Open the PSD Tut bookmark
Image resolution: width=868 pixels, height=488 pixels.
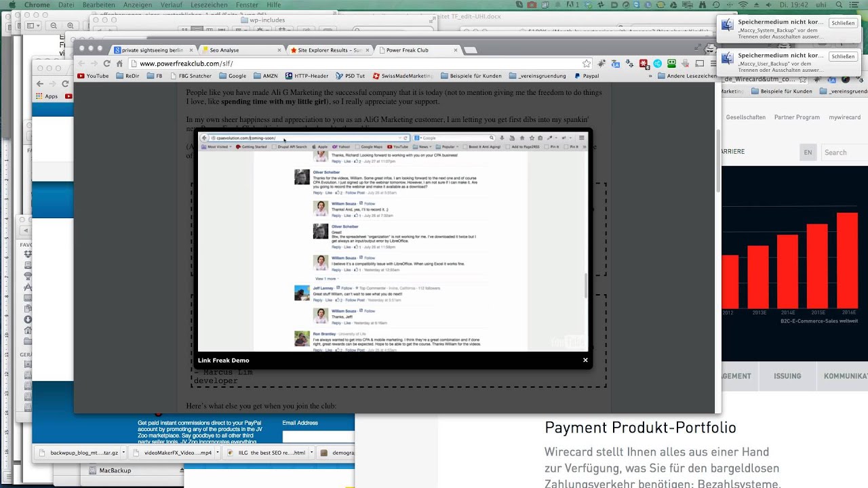coord(350,76)
